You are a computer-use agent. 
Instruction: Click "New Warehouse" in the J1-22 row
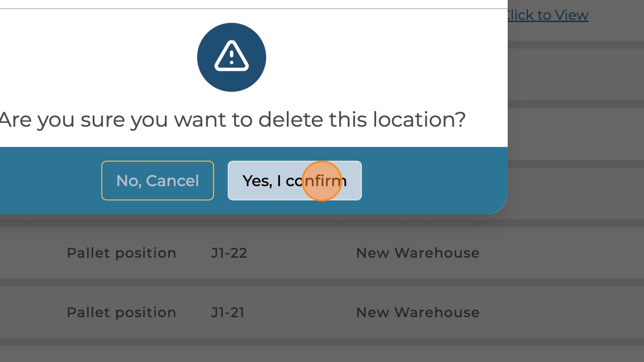click(x=417, y=253)
